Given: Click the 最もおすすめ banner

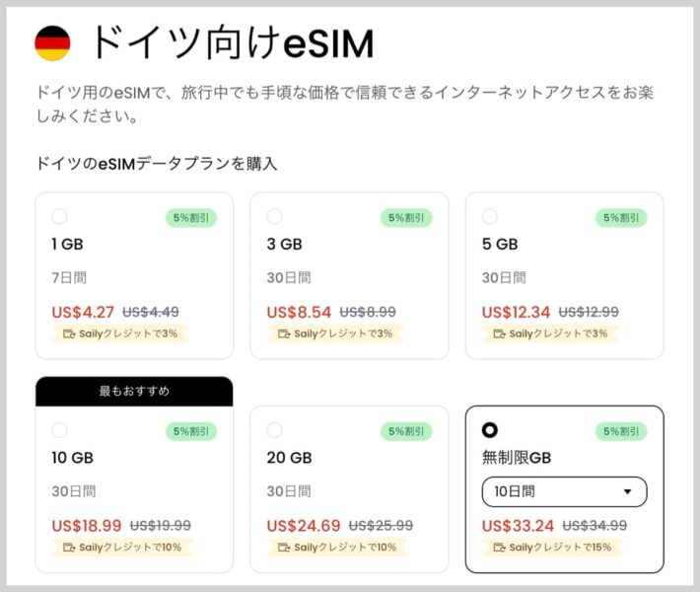Looking at the screenshot, I should (134, 391).
